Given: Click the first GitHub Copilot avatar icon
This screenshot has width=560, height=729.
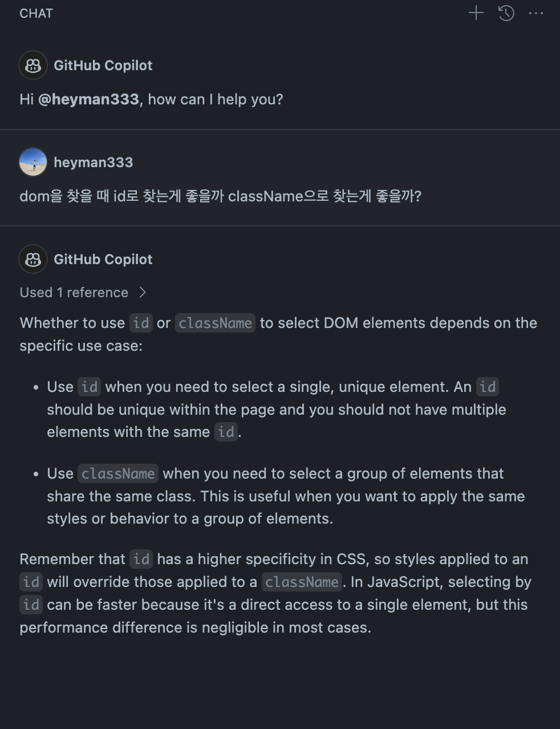Looking at the screenshot, I should (33, 66).
